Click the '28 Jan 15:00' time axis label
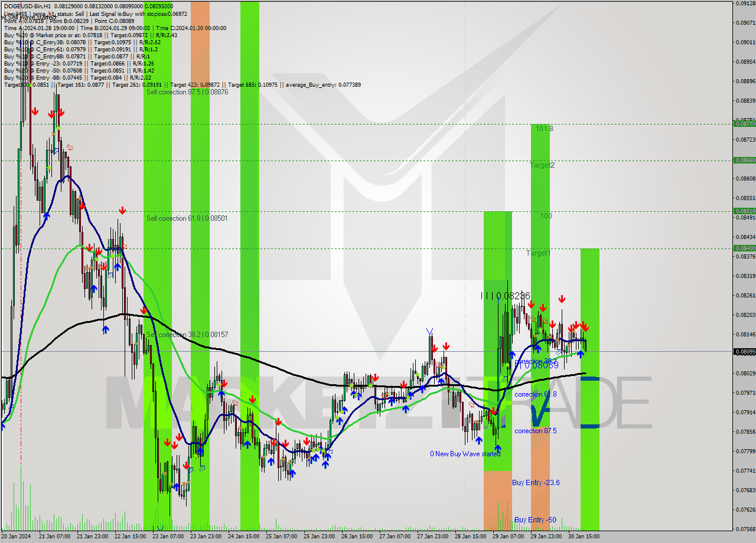756x543 pixels. 470,537
